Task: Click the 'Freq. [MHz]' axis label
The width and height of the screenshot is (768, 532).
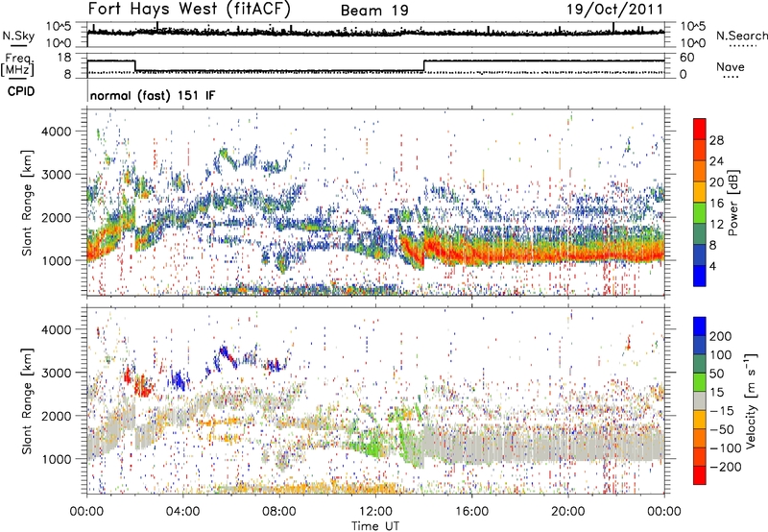Action: pos(17,64)
